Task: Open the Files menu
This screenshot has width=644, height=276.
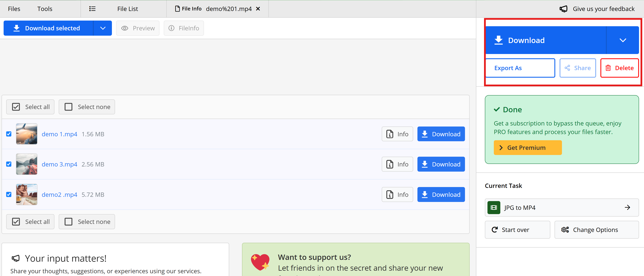Action: click(x=14, y=9)
